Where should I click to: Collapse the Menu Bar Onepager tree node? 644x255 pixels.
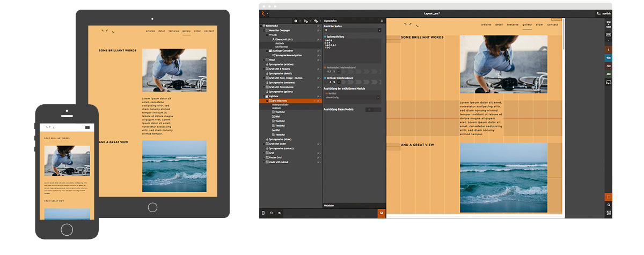point(264,31)
